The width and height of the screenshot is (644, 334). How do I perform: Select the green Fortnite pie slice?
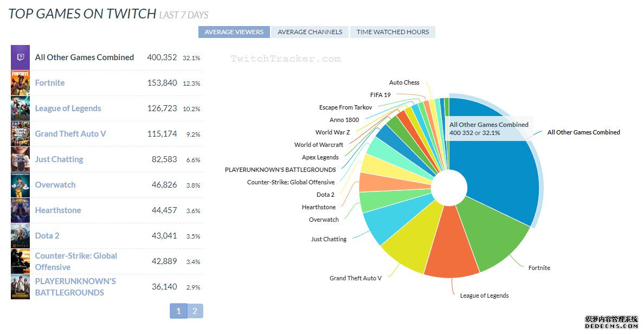[x=493, y=234]
